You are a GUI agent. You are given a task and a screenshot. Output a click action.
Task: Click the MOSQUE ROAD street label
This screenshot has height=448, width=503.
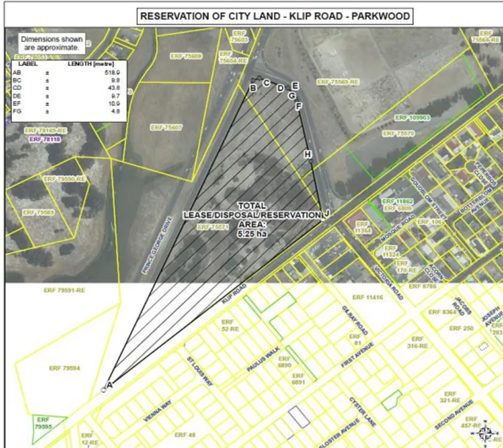click(x=398, y=228)
